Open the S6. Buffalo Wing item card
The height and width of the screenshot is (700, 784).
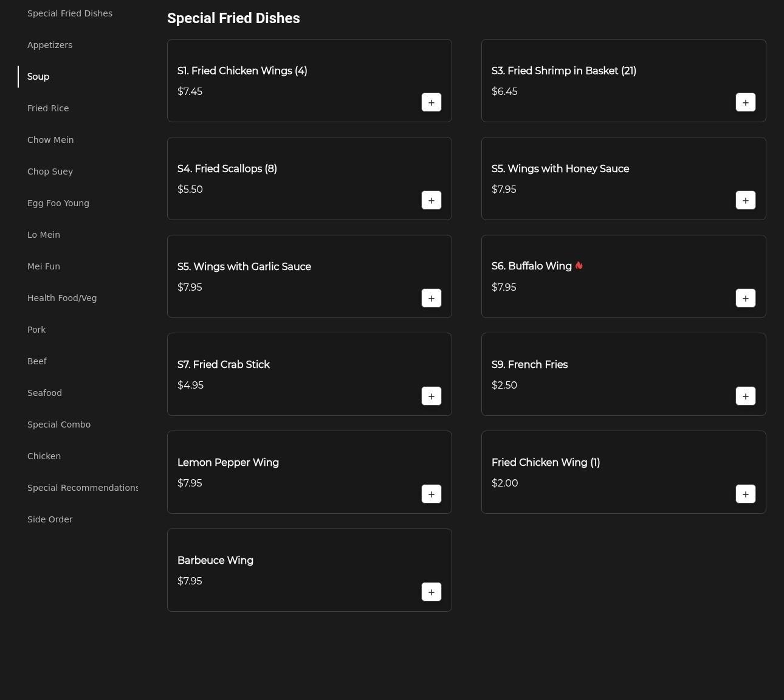coord(608,276)
